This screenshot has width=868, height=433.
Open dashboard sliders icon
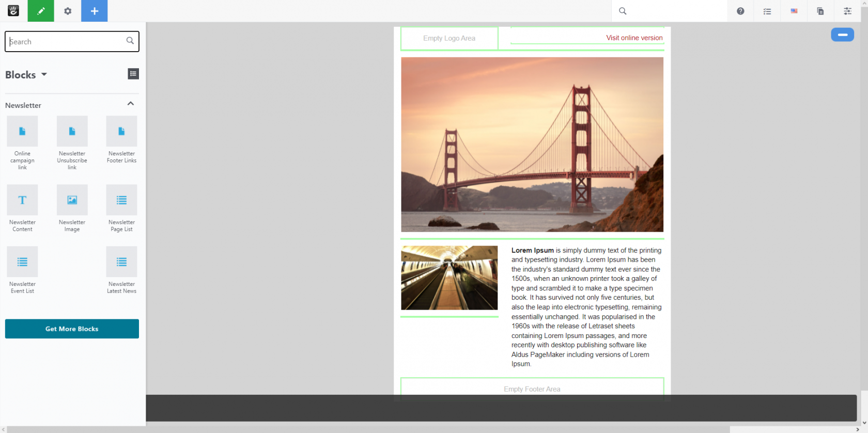click(847, 11)
